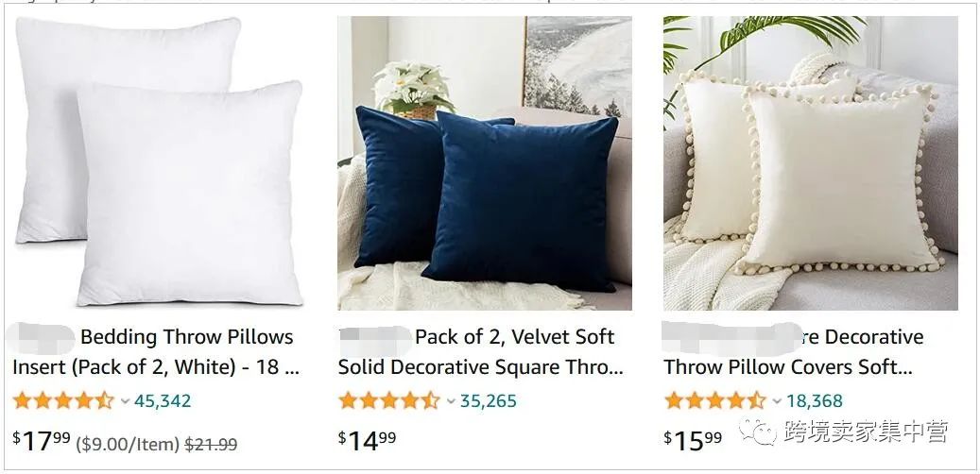Expand rating chevron next to 18,368
Viewport: 980px width, 474px height.
pyautogui.click(x=777, y=401)
